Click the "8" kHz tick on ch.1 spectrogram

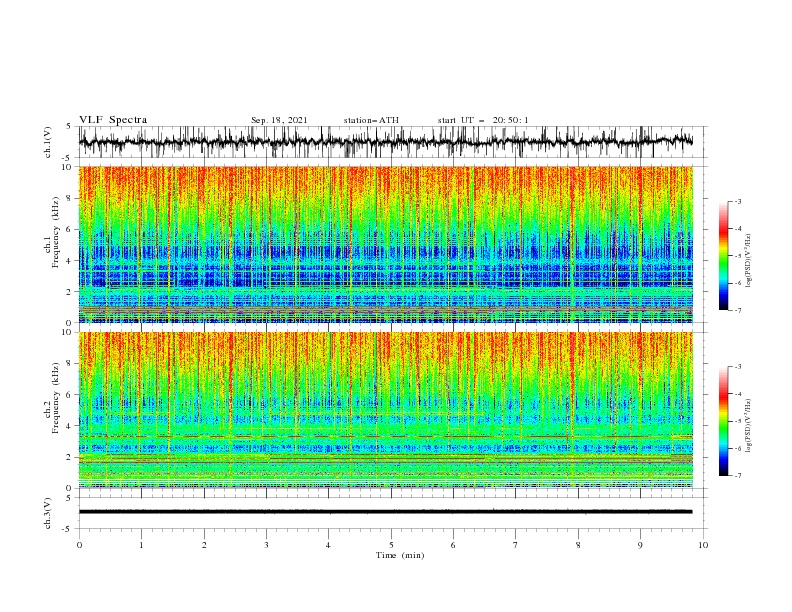pyautogui.click(x=70, y=198)
